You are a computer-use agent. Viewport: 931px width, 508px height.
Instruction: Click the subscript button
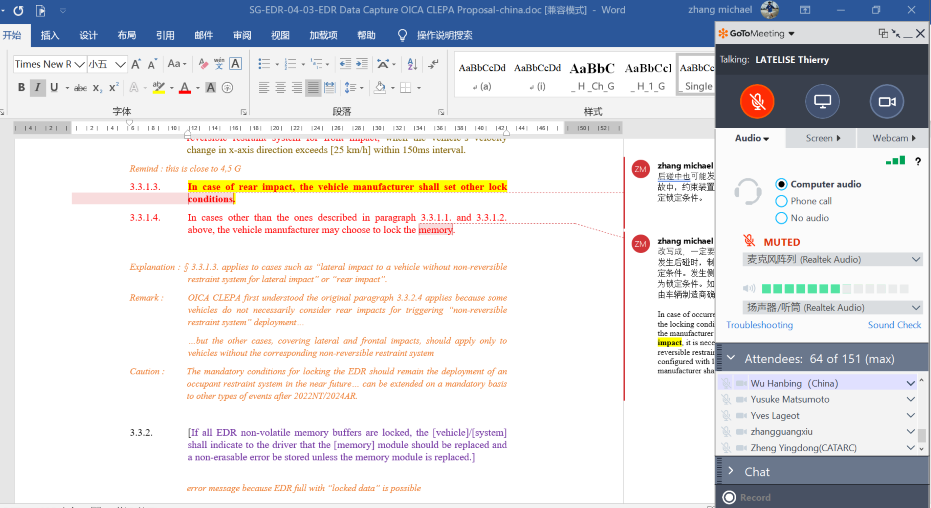point(97,88)
